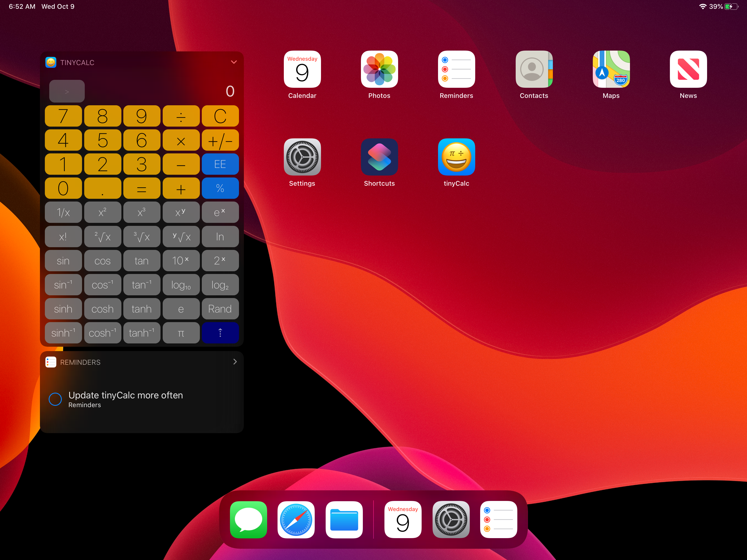Mark 'Update tinyCalc more often' complete
This screenshot has width=747, height=560.
point(55,399)
